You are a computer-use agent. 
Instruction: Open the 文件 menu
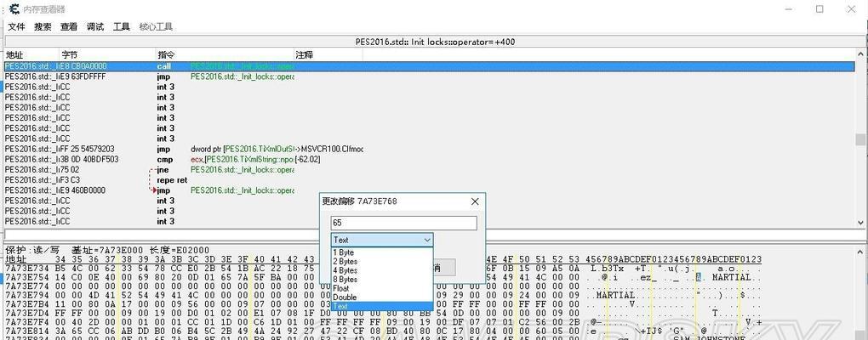pyautogui.click(x=17, y=26)
